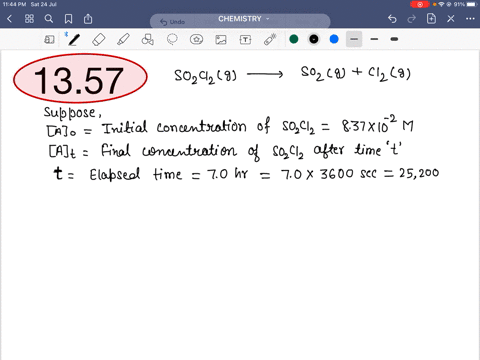Open the CHEMISTRY notebook title dropdown
The image size is (480, 360).
point(243,19)
